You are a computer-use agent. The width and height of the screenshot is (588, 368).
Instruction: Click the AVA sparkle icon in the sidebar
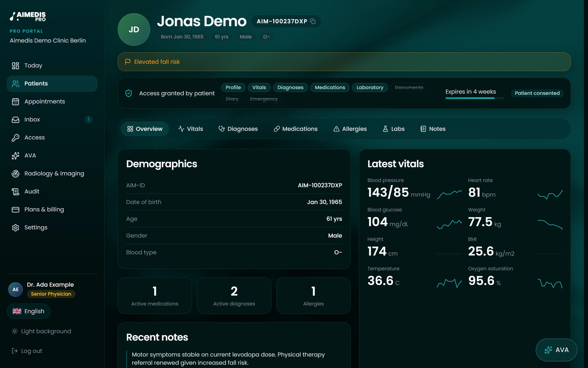16,156
